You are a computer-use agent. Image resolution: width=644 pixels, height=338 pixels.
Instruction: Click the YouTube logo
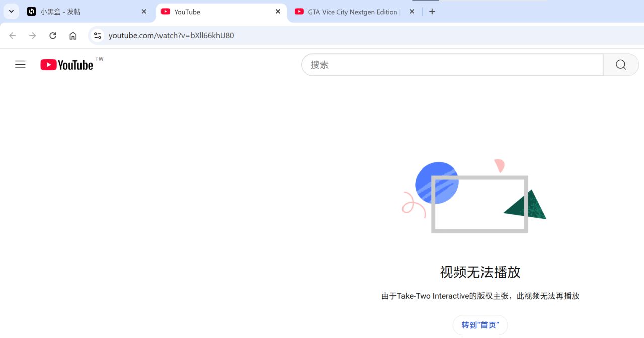pyautogui.click(x=67, y=65)
